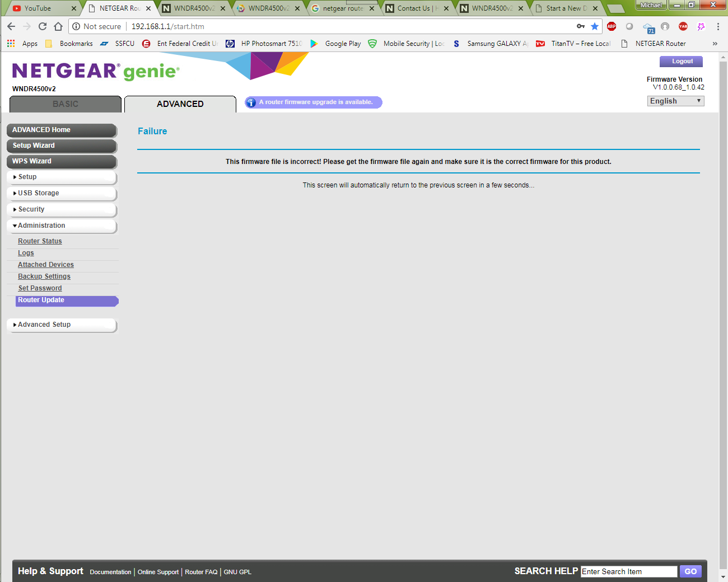Open the saved password key icon
728x582 pixels.
pyautogui.click(x=581, y=26)
